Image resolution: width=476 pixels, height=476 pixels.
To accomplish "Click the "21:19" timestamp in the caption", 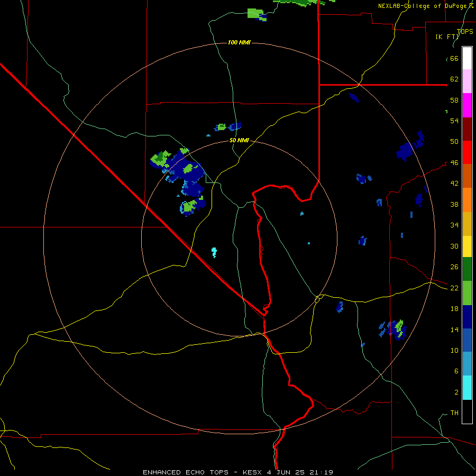I will pos(322,472).
